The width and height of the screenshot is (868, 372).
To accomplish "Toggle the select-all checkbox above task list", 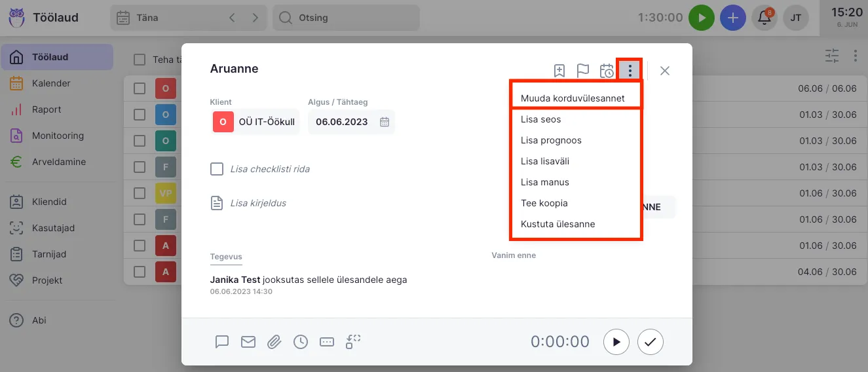I will pyautogui.click(x=140, y=60).
